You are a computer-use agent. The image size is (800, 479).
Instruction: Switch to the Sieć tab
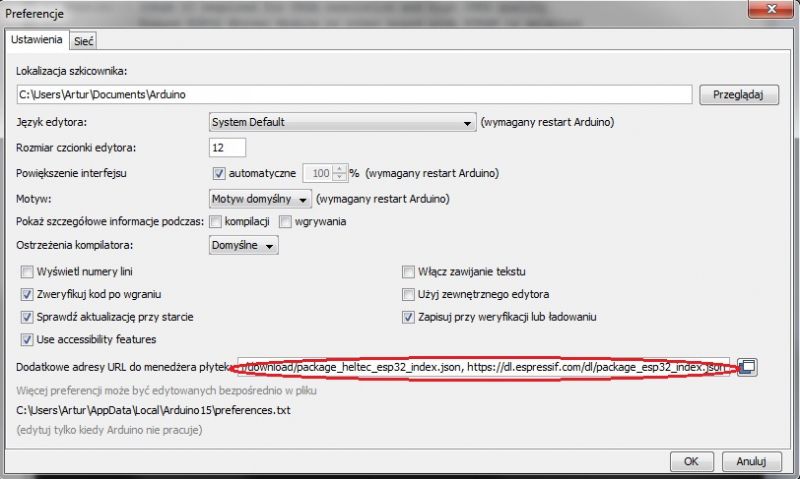coord(83,41)
